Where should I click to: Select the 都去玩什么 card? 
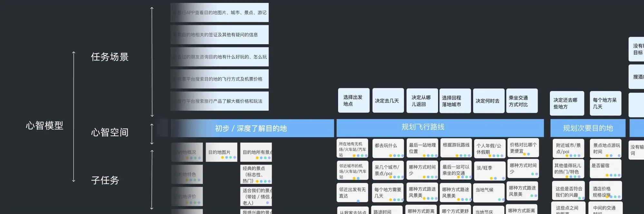(388, 148)
